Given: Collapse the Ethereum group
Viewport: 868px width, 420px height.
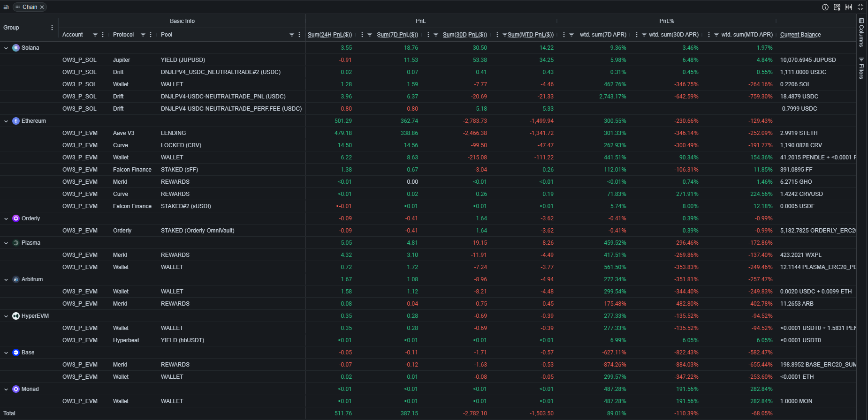Looking at the screenshot, I should click(6, 121).
